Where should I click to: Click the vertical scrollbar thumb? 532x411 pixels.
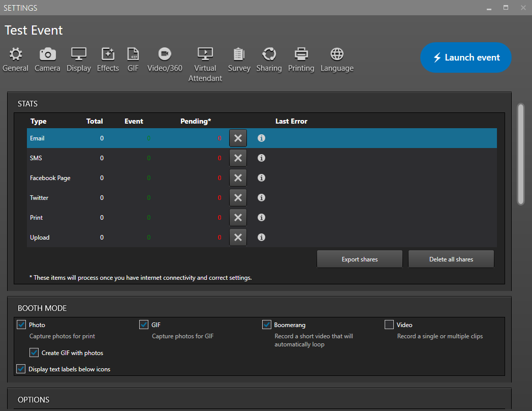(x=520, y=154)
